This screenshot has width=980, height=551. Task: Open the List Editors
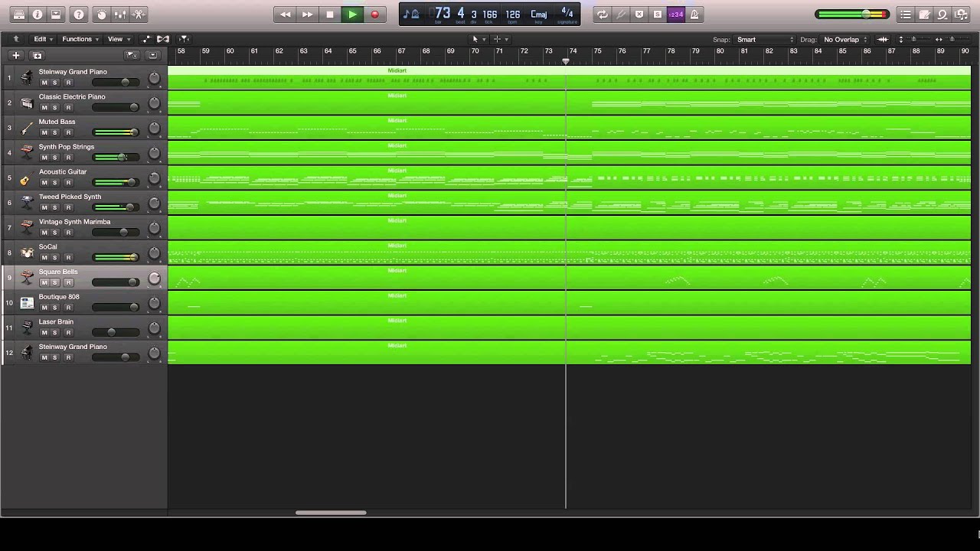tap(906, 15)
